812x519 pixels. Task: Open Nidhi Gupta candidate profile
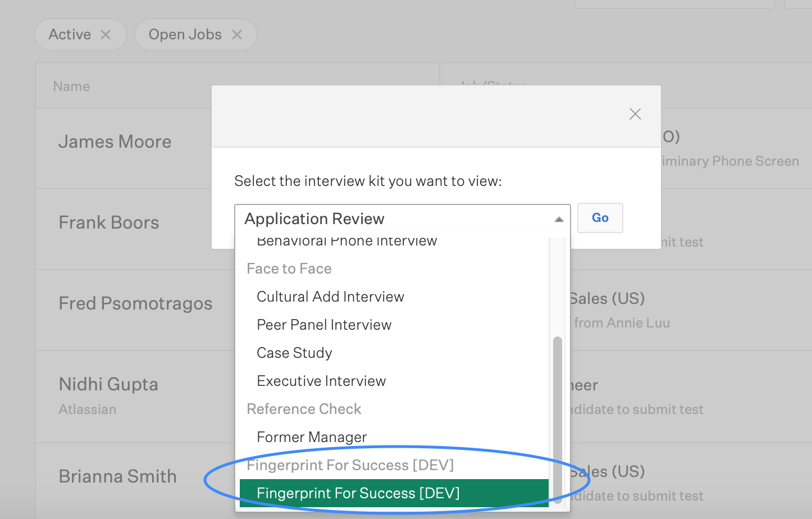pos(108,384)
